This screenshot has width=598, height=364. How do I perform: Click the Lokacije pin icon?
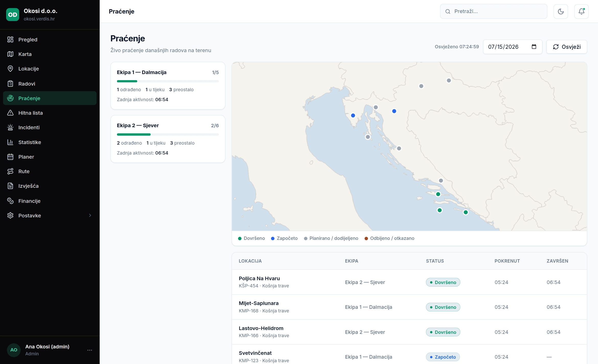10,69
